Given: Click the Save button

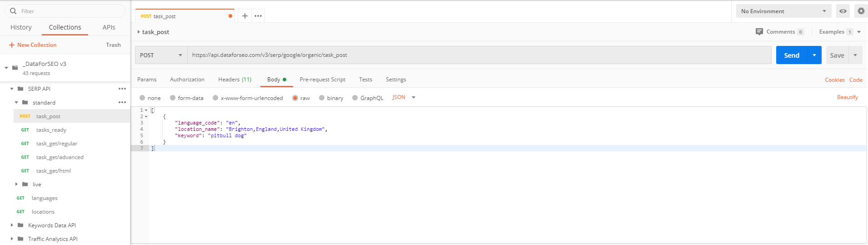Looking at the screenshot, I should point(837,55).
